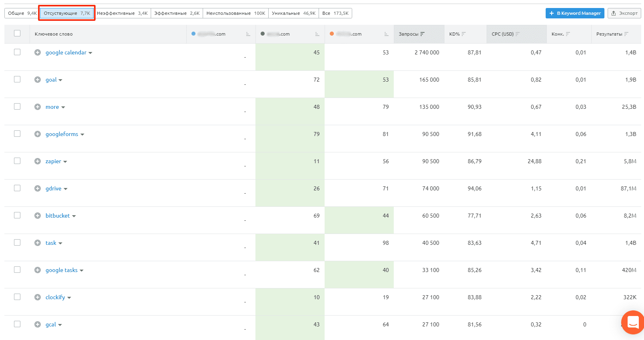
Task: Sort by CPC (USD) column icon
Action: click(518, 34)
